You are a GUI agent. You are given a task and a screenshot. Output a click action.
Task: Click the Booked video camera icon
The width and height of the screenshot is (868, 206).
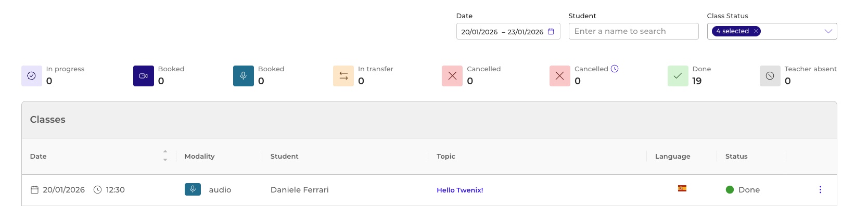point(144,76)
